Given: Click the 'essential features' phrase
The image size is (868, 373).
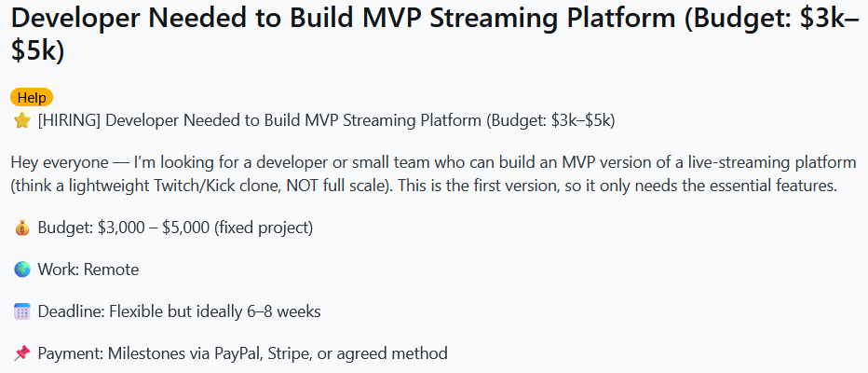Looking at the screenshot, I should (x=775, y=186).
